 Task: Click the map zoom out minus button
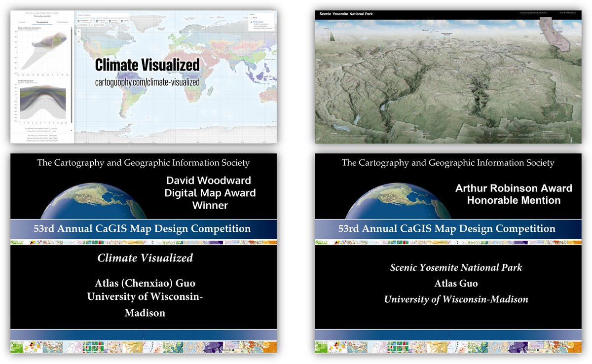click(79, 36)
